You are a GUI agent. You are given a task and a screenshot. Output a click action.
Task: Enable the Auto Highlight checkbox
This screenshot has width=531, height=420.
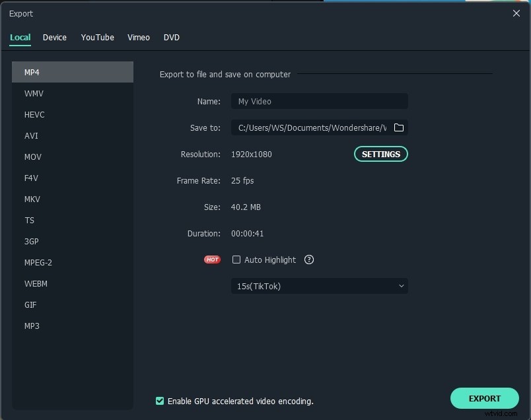[x=236, y=260]
